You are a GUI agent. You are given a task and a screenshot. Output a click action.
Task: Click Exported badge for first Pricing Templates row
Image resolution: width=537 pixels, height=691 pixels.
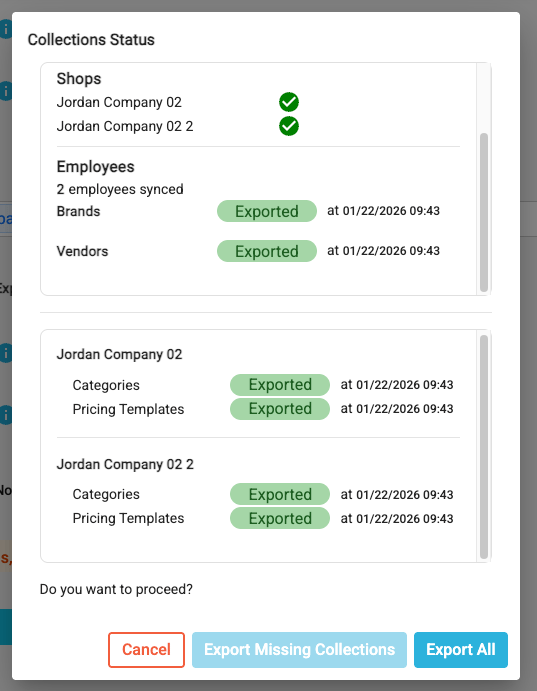click(280, 409)
